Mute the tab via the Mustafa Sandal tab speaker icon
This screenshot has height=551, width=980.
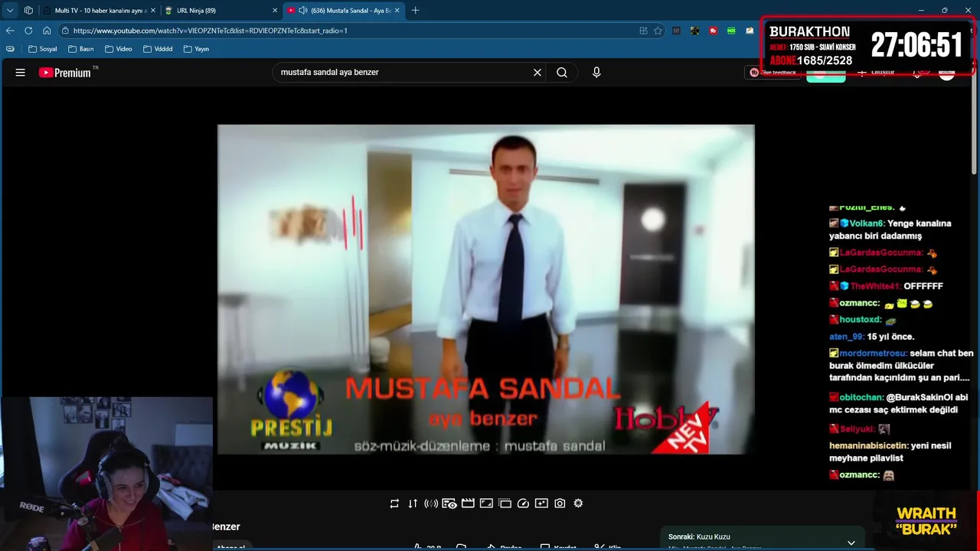[x=303, y=11]
